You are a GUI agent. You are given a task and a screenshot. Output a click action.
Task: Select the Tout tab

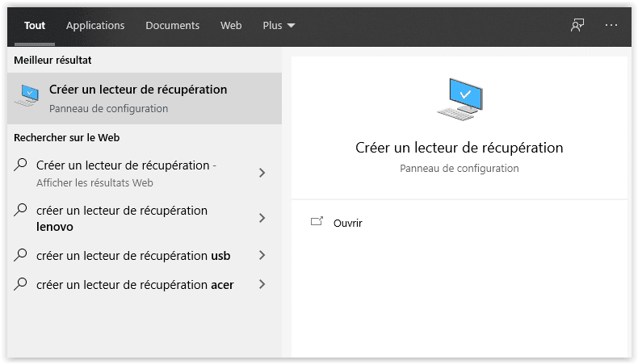tap(35, 26)
